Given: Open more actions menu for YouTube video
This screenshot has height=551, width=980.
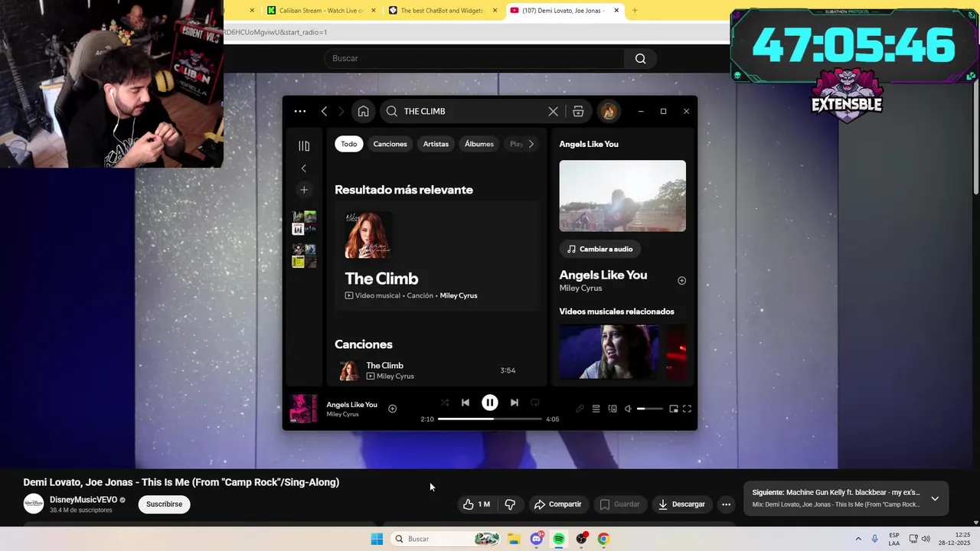Looking at the screenshot, I should pos(726,504).
